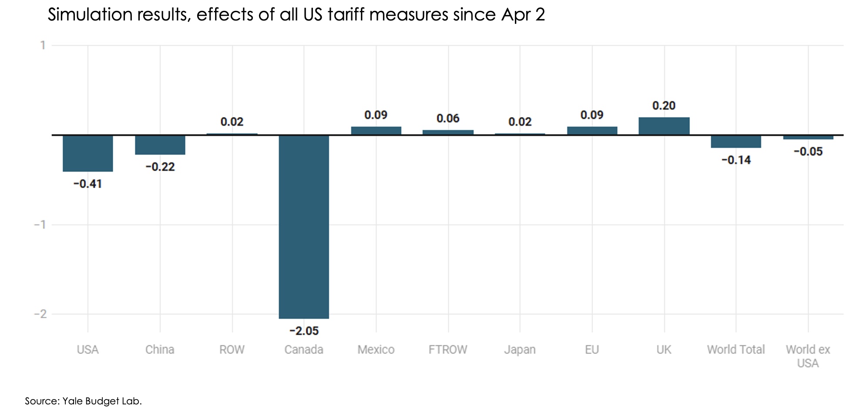
Task: Click the EU bar
Action: [592, 131]
